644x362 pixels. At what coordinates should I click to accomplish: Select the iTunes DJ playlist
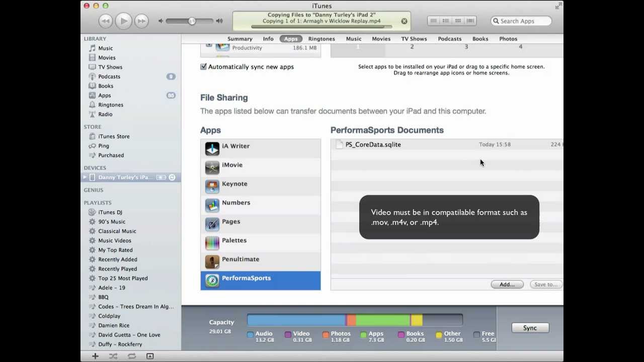coord(110,212)
